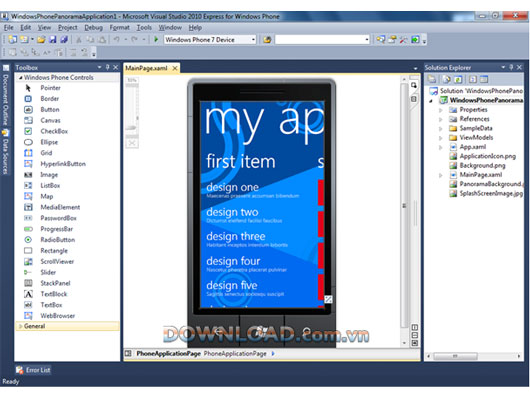Select Background.png in Solution Explorer
Screen dimensions: 530x403
(482, 166)
